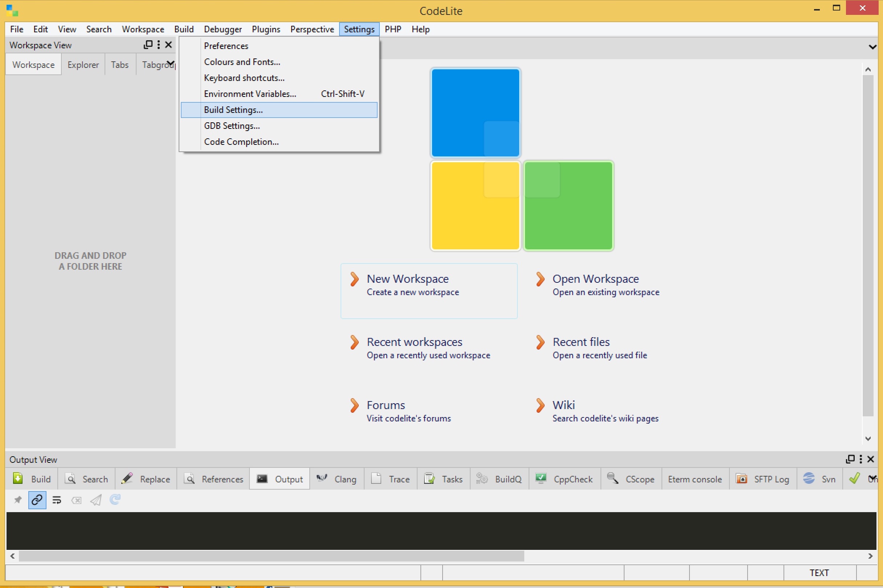Select Environment Variables menu entry
883x588 pixels.
point(279,94)
